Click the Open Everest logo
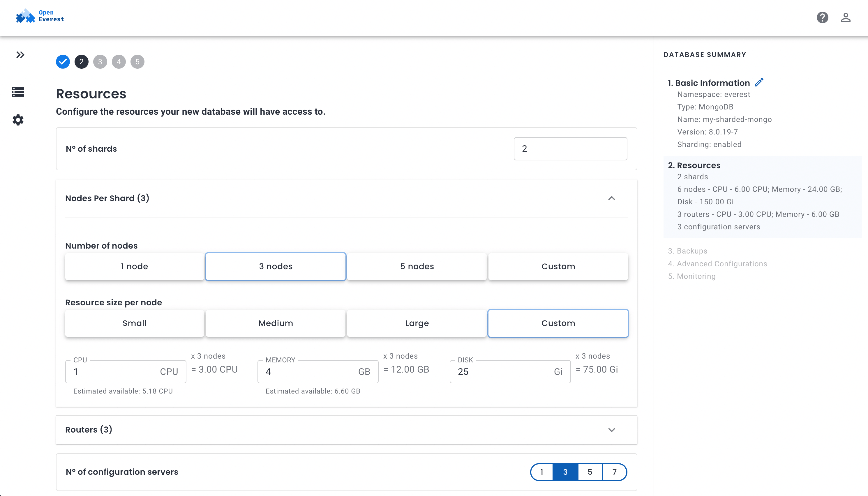Viewport: 868px width, 496px height. coord(40,16)
